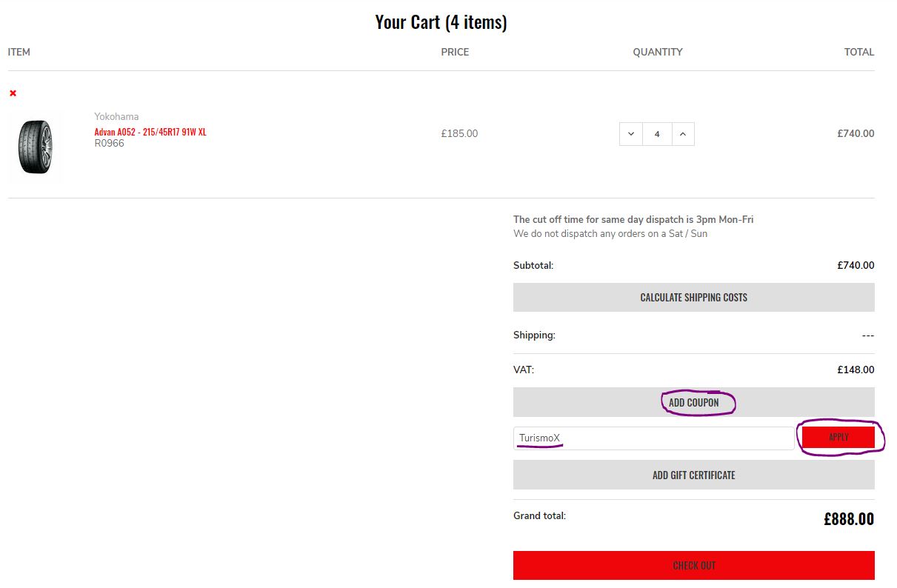Decrease quantity with the down chevron

[x=631, y=134]
